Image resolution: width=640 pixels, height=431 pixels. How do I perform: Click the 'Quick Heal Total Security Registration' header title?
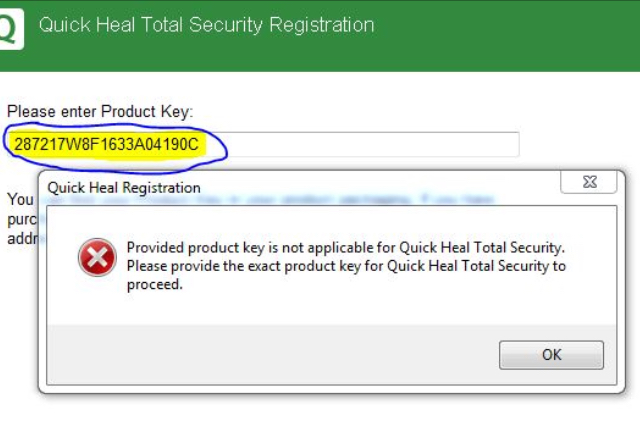coord(206,25)
